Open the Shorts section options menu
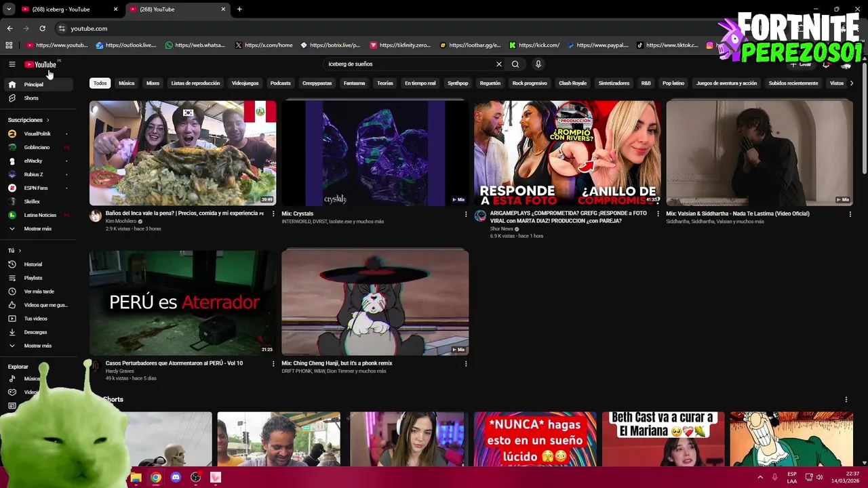 pos(846,400)
